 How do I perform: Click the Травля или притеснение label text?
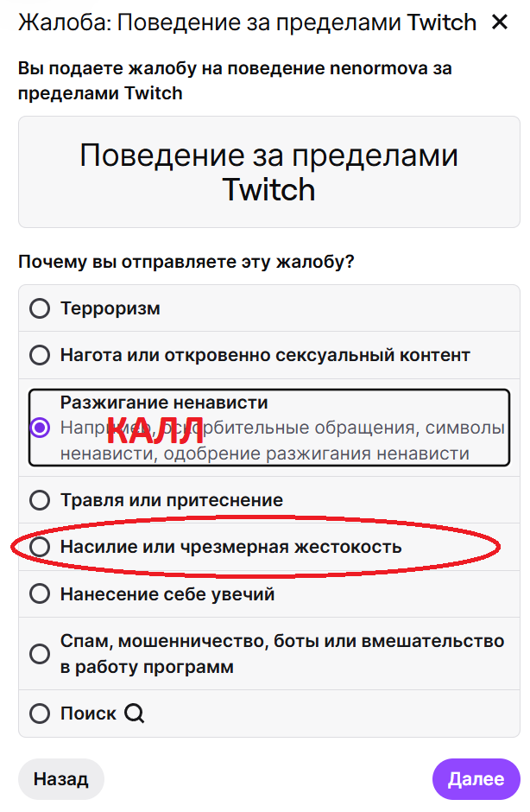tap(171, 500)
